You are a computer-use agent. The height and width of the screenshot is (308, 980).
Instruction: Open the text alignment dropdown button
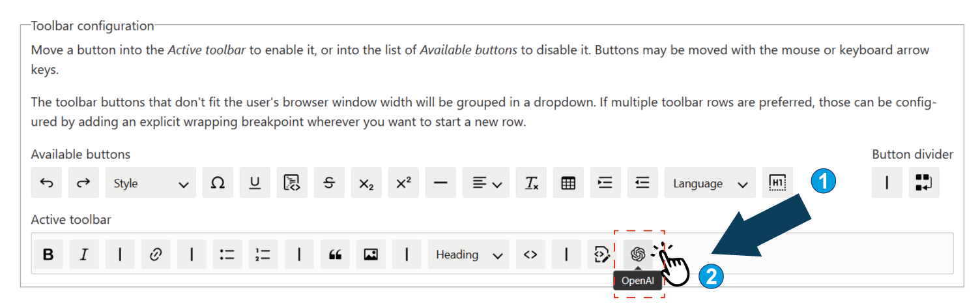pyautogui.click(x=486, y=183)
